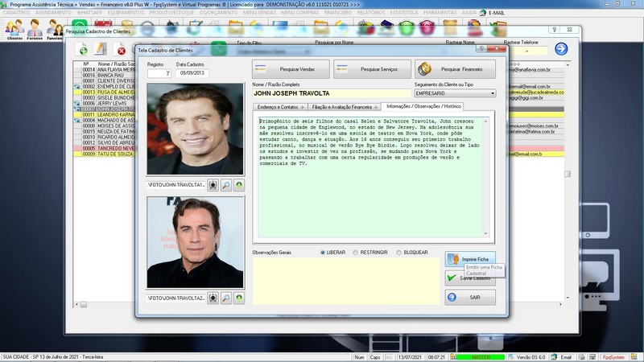Click webcam capture icon beside JOHN-TRAVOLTA2 path
Image resolution: width=644 pixels, height=362 pixels.
(x=213, y=298)
